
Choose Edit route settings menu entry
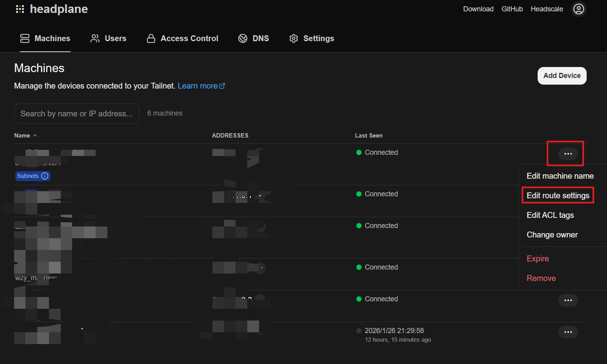coord(558,196)
